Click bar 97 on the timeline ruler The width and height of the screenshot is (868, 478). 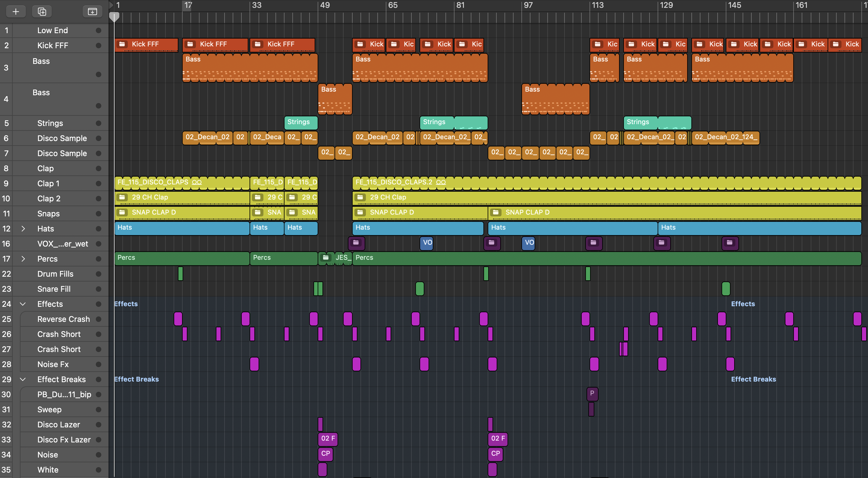[528, 5]
